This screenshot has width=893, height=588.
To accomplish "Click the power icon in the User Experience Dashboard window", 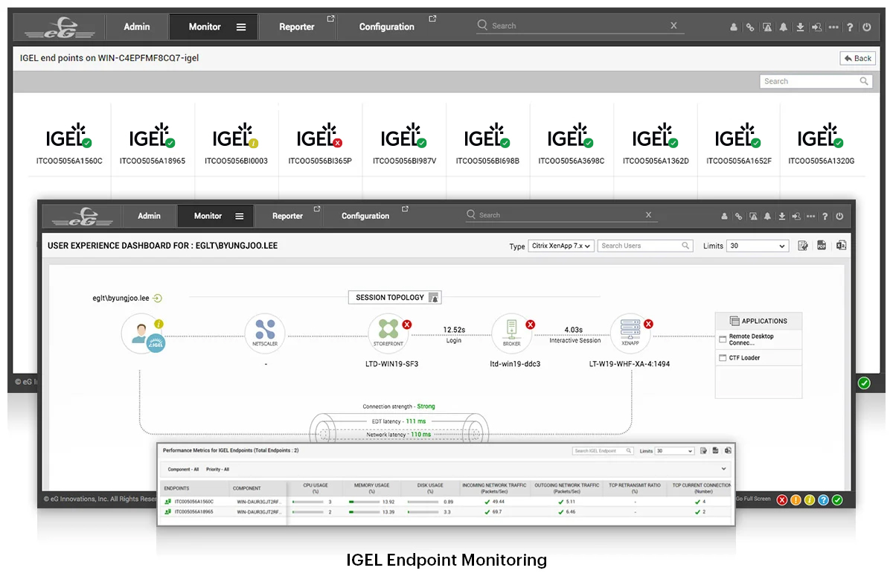I will (839, 217).
